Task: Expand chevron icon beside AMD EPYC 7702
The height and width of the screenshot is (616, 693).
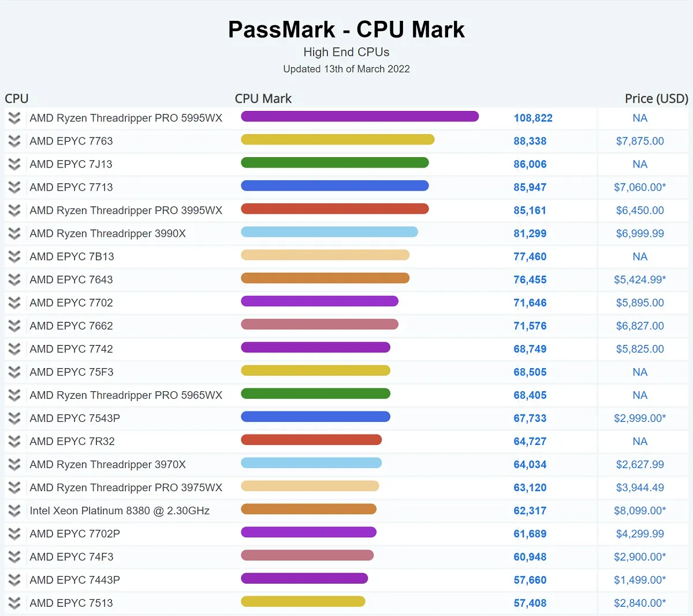Action: 14,303
